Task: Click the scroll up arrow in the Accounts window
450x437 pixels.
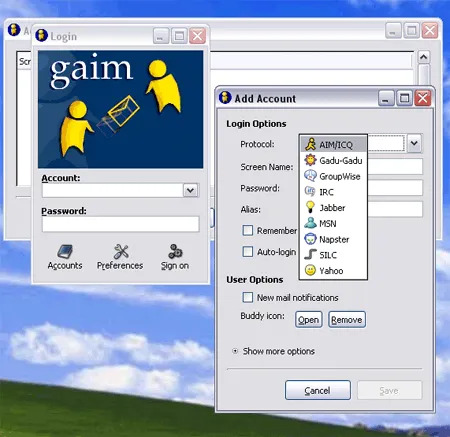Action: [x=424, y=57]
